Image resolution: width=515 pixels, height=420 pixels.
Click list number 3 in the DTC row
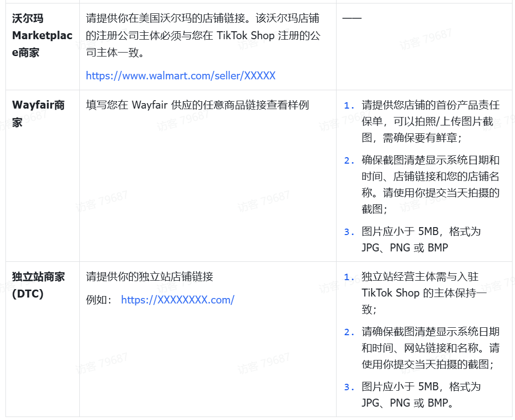(x=349, y=387)
